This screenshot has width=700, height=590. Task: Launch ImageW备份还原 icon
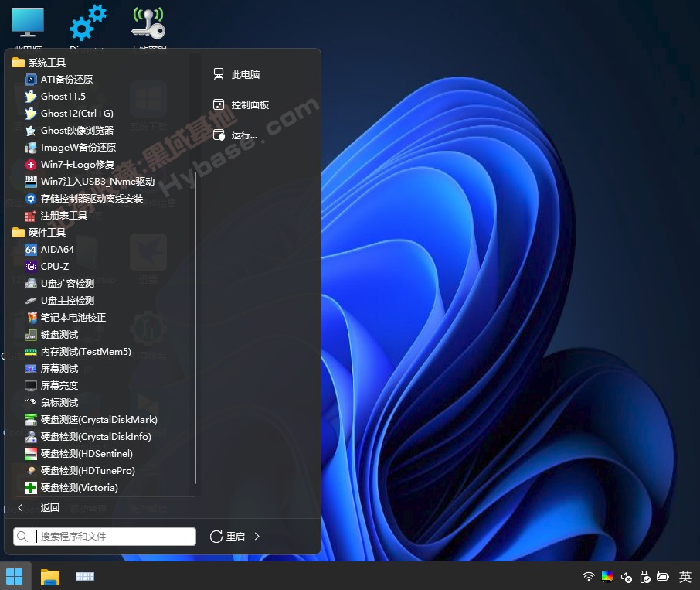coord(30,148)
